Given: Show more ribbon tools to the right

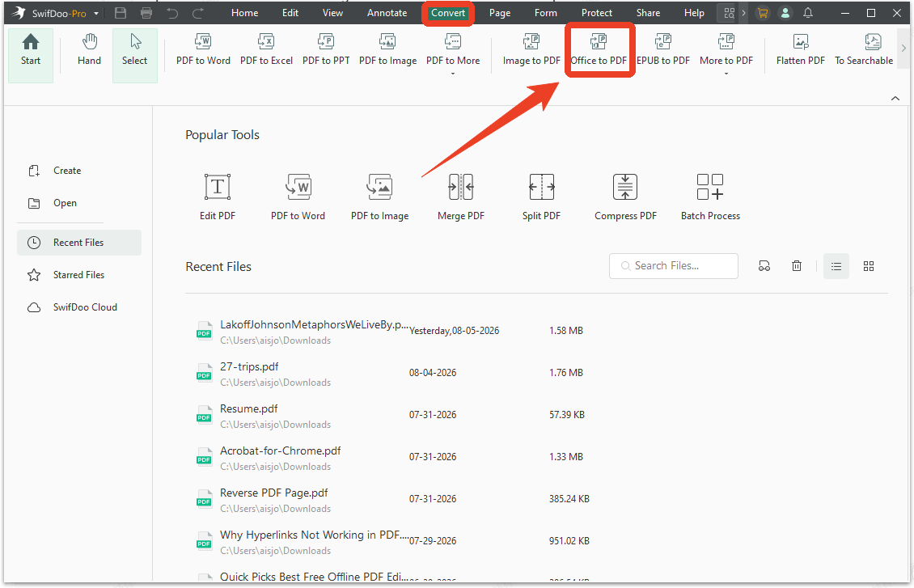Looking at the screenshot, I should [903, 49].
